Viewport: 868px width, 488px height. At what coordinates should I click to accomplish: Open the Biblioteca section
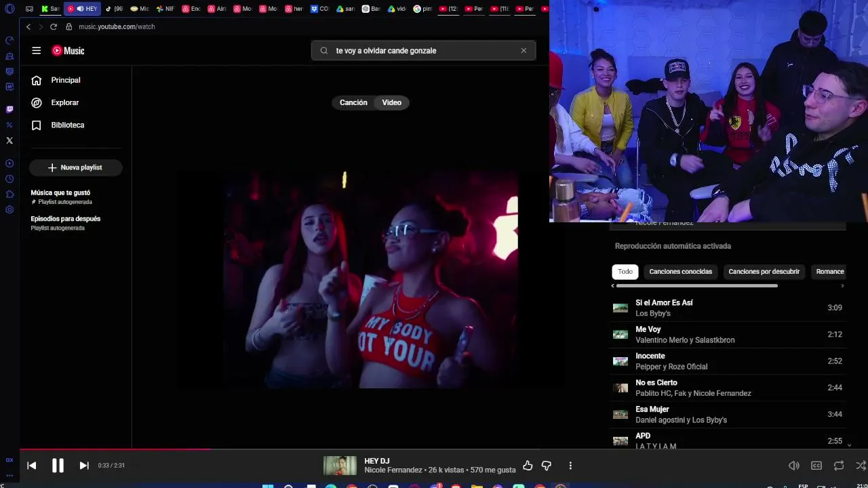coord(68,125)
